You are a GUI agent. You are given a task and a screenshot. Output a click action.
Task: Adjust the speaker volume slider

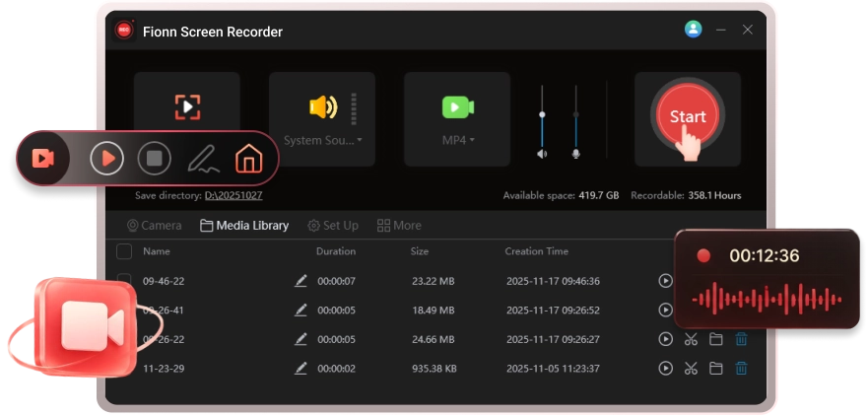[x=543, y=114]
